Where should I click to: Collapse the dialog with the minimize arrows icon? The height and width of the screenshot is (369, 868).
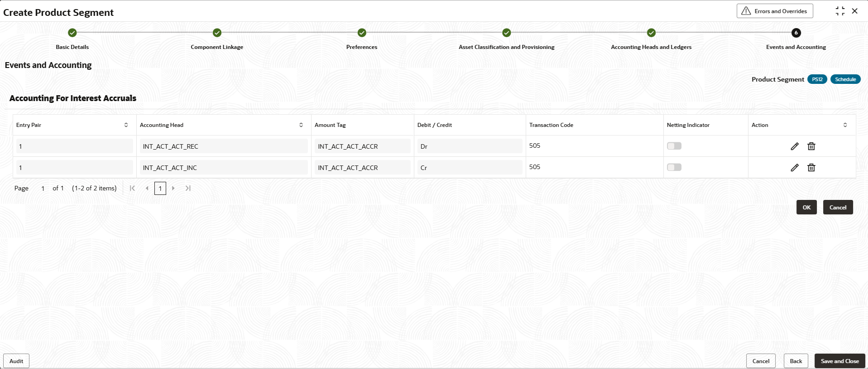click(x=840, y=11)
